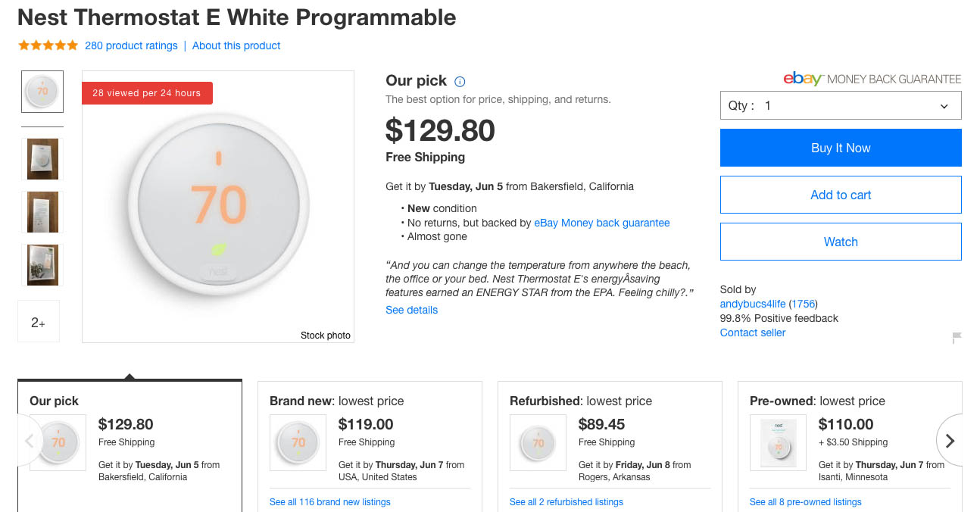Open See all 116 brand new listings
The height and width of the screenshot is (512, 980).
pyautogui.click(x=330, y=501)
